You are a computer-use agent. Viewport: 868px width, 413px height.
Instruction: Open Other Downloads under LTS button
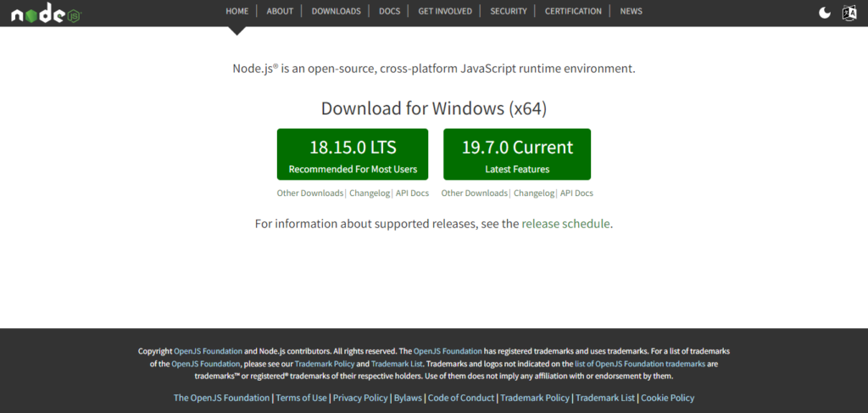pyautogui.click(x=309, y=193)
